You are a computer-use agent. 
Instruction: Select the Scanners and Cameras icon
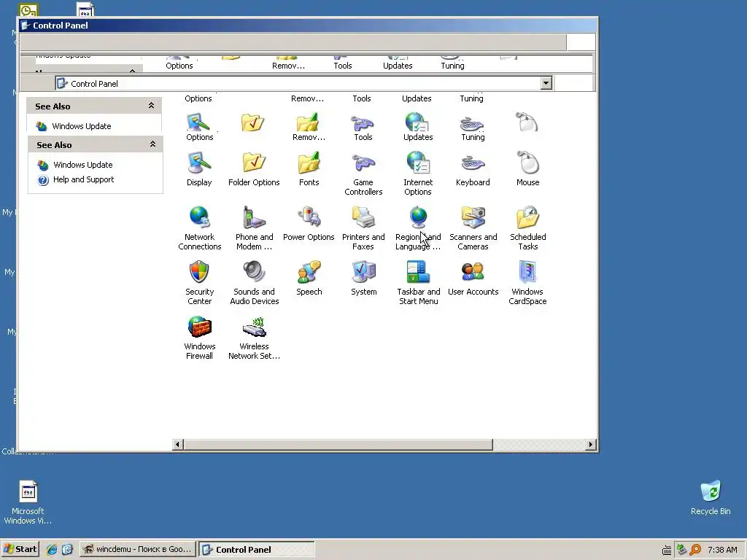473,217
